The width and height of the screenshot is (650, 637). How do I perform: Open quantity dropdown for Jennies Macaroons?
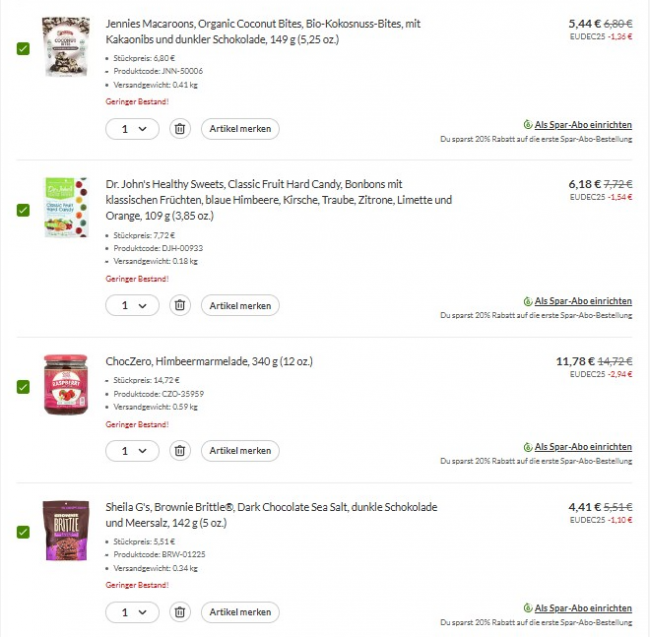pos(132,129)
